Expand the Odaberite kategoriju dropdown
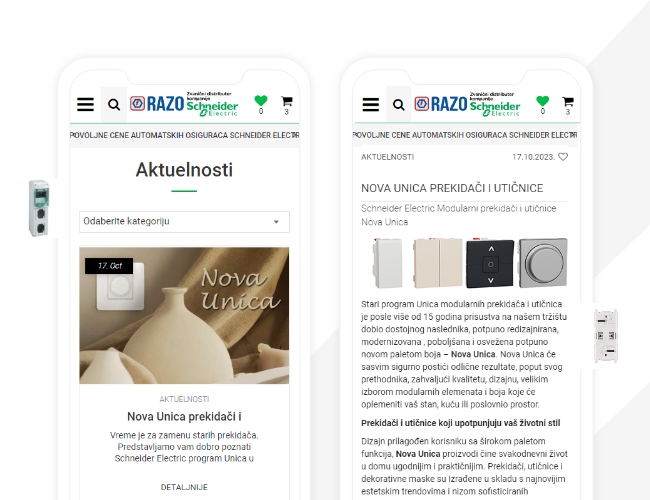The image size is (650, 500). click(184, 221)
